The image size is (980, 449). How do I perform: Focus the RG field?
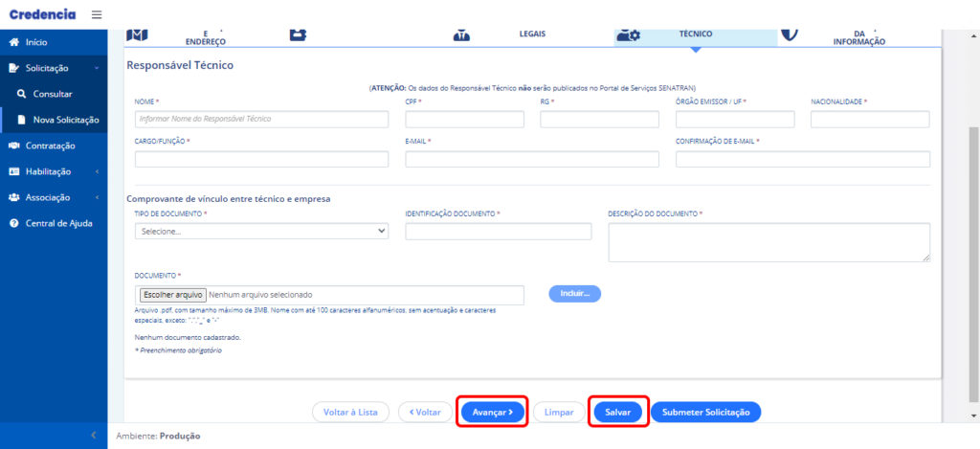[x=599, y=119]
